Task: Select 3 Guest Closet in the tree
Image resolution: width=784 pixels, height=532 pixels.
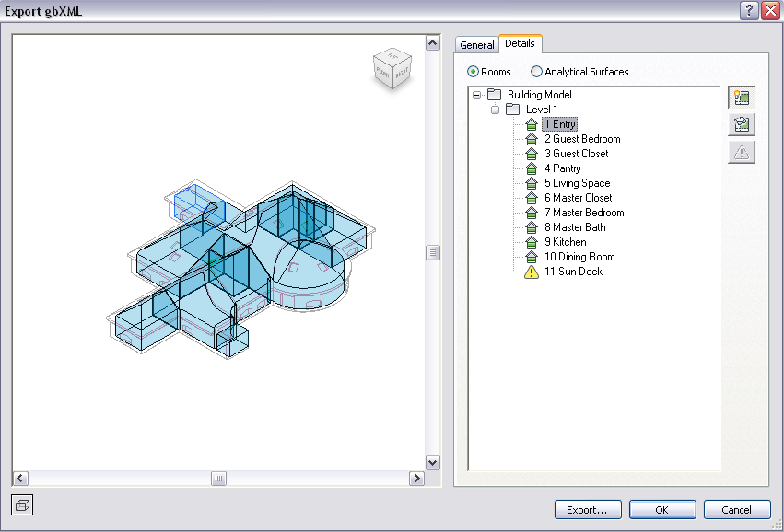Action: point(577,154)
